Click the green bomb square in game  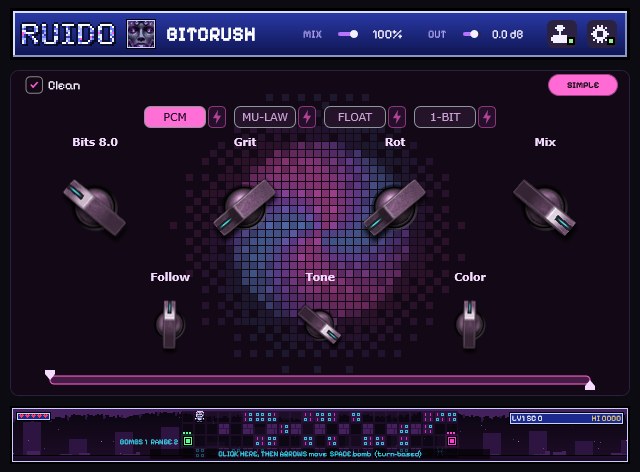[x=188, y=441]
